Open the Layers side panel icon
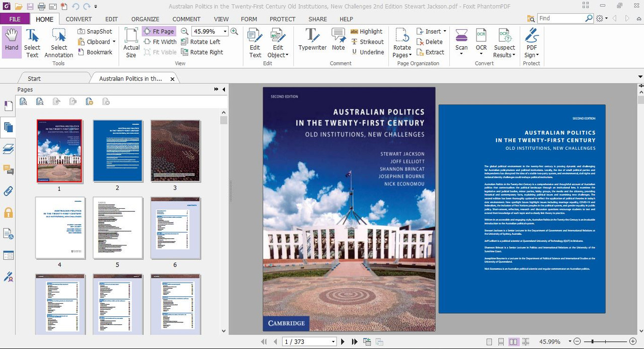Screen dimensions: 644x349 coord(8,148)
